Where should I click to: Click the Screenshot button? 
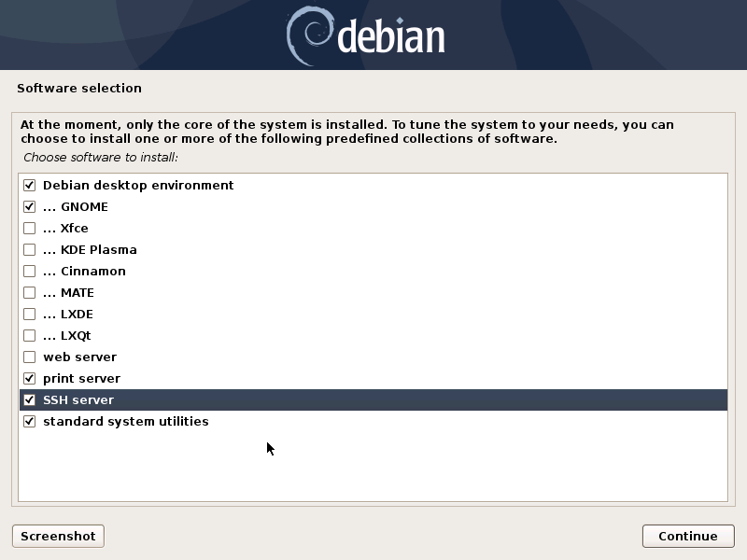[x=58, y=536]
